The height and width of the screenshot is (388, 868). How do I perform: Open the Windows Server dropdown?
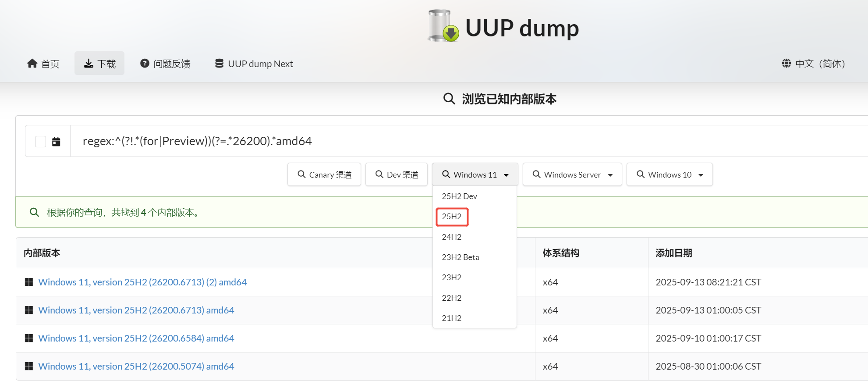[x=572, y=174]
